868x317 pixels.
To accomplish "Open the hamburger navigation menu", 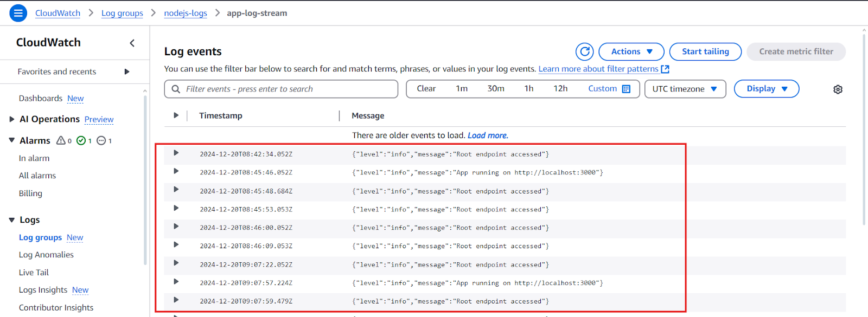I will (18, 13).
